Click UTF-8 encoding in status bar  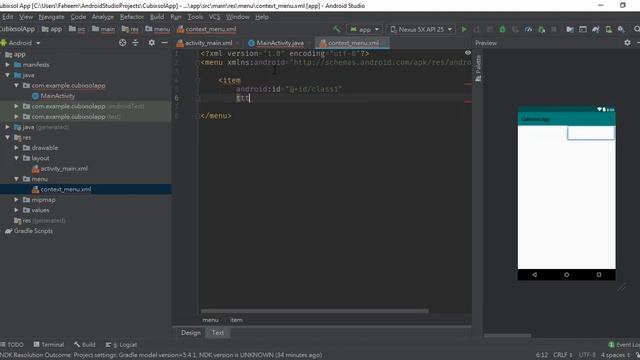tap(587, 355)
